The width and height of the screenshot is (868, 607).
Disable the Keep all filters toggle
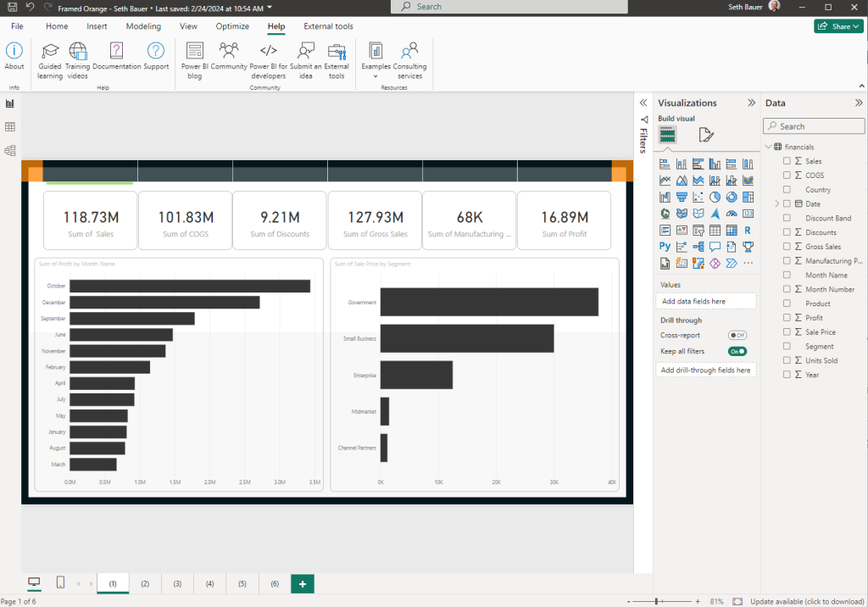(737, 351)
